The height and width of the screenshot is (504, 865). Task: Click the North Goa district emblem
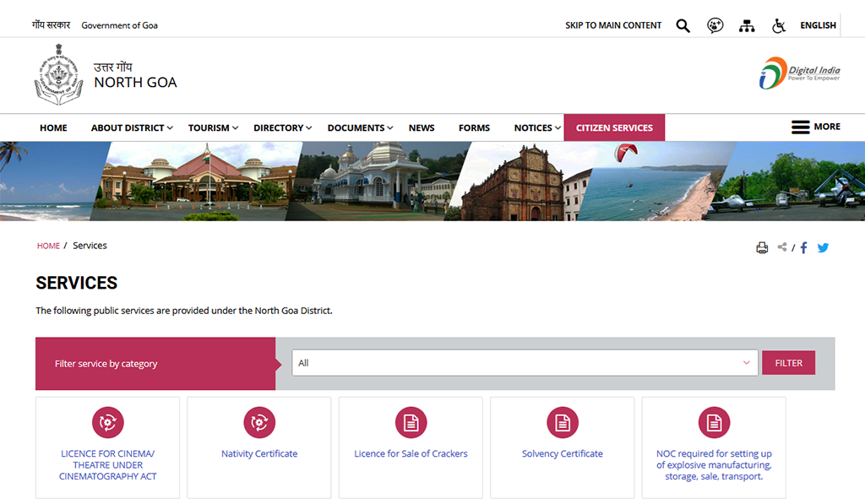[57, 74]
